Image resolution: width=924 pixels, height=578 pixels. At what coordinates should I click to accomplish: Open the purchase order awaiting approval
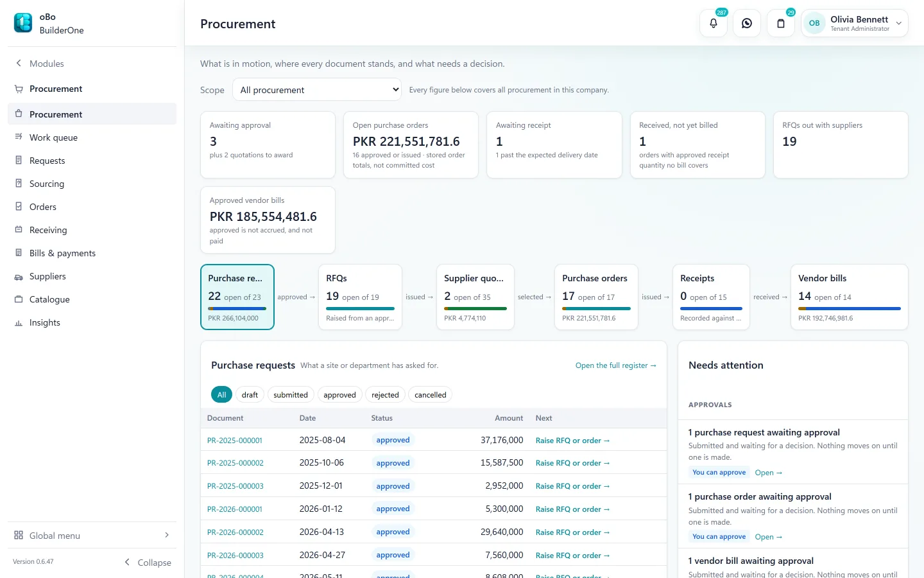(769, 537)
